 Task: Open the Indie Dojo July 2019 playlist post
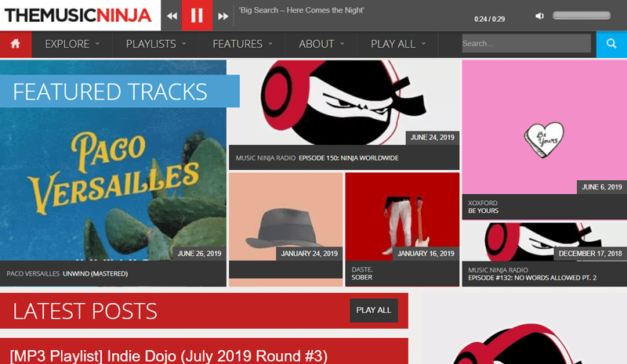pyautogui.click(x=169, y=356)
